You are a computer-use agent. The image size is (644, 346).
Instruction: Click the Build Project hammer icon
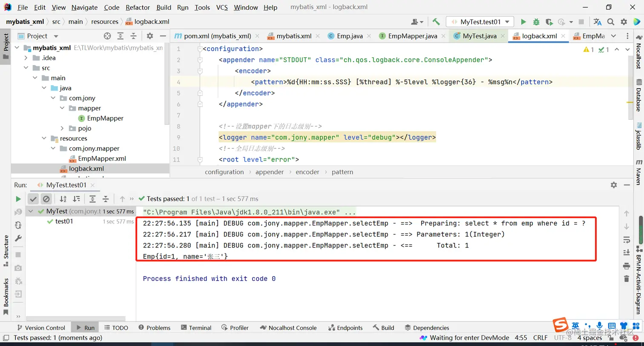click(x=436, y=22)
